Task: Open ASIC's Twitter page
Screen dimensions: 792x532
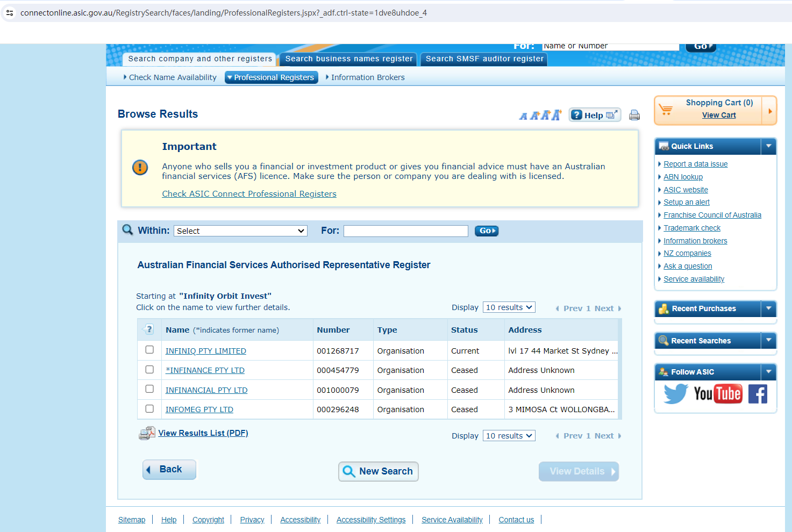Action: click(x=675, y=394)
